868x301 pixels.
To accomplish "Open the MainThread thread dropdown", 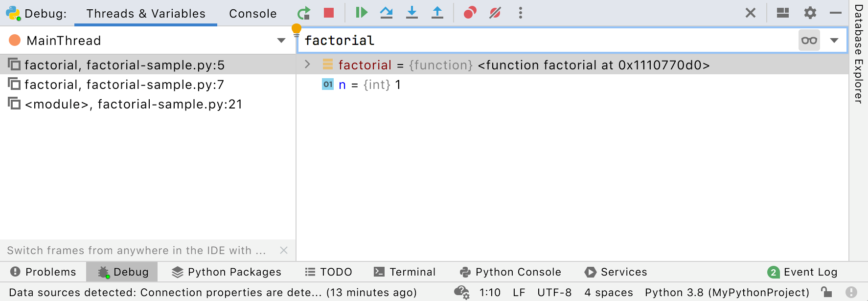I will (281, 41).
